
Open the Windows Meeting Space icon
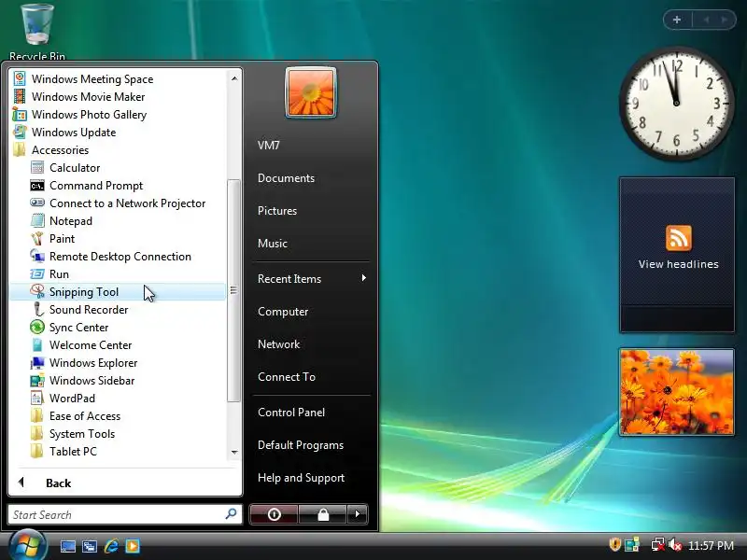click(x=20, y=78)
